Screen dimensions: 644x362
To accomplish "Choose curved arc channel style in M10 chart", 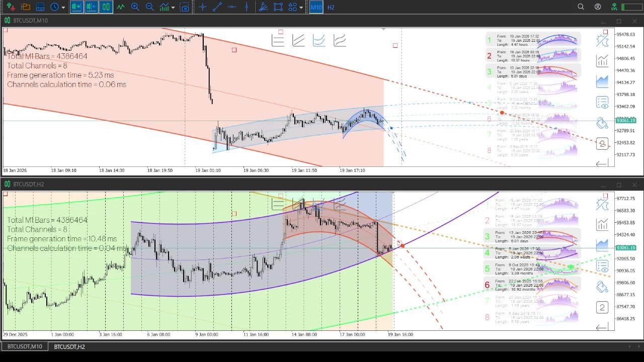I will [340, 40].
